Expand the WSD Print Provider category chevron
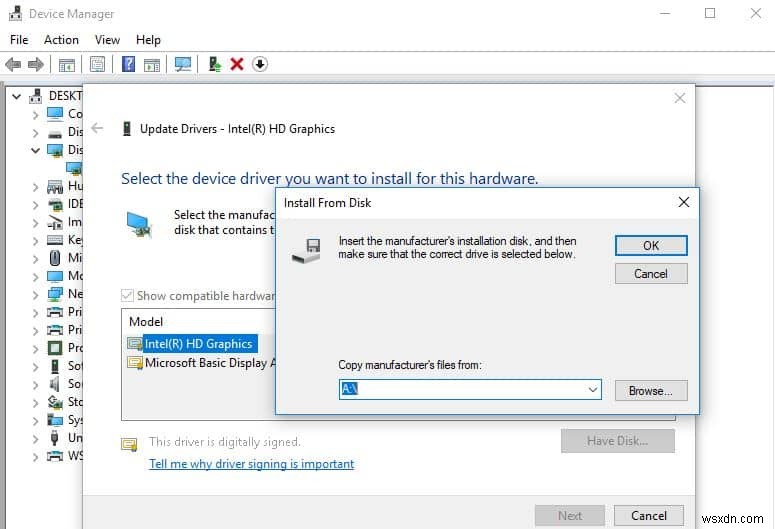Screen dimensions: 775x529 tap(35, 456)
